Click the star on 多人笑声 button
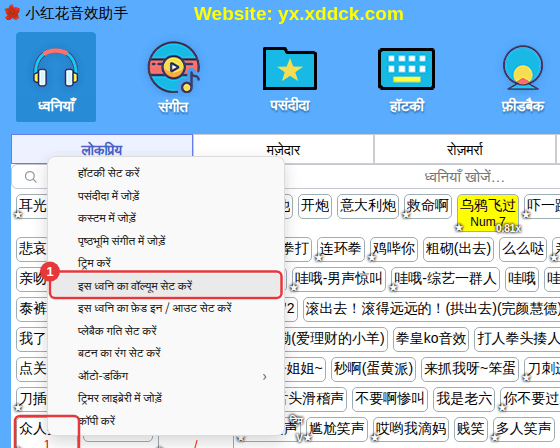The width and height of the screenshot is (560, 448). [495, 437]
